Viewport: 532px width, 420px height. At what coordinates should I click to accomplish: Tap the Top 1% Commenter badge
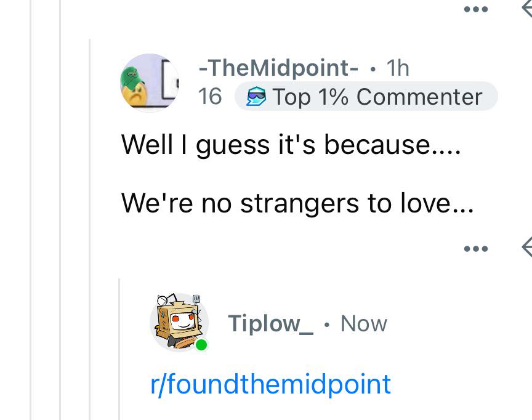pos(366,96)
